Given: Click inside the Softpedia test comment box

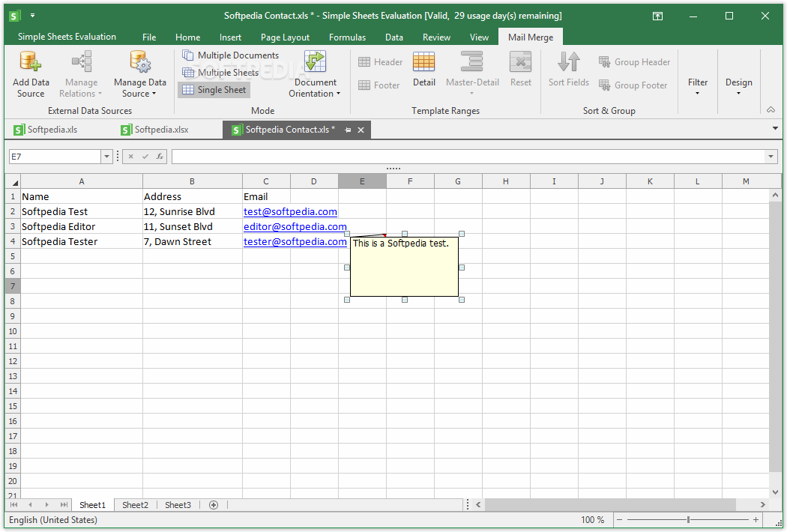Looking at the screenshot, I should 404,267.
